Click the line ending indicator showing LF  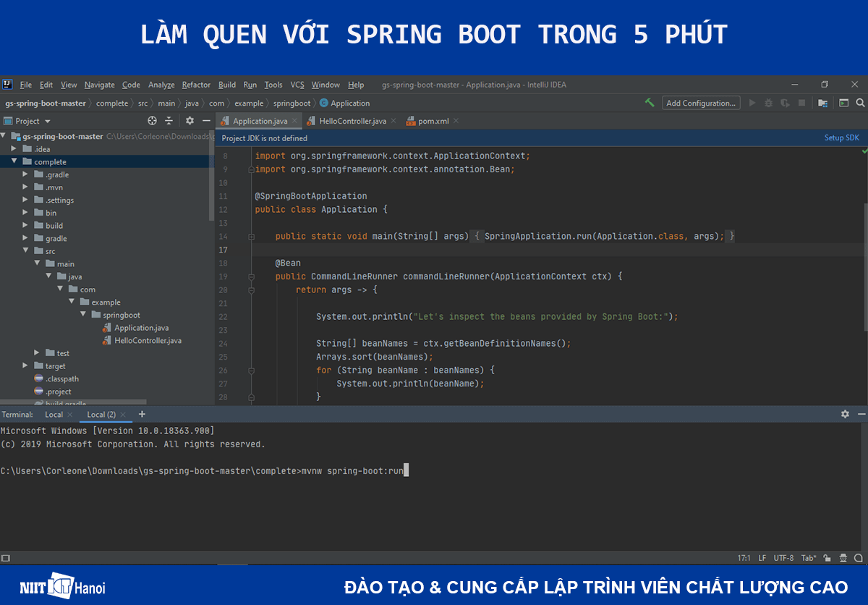click(762, 558)
